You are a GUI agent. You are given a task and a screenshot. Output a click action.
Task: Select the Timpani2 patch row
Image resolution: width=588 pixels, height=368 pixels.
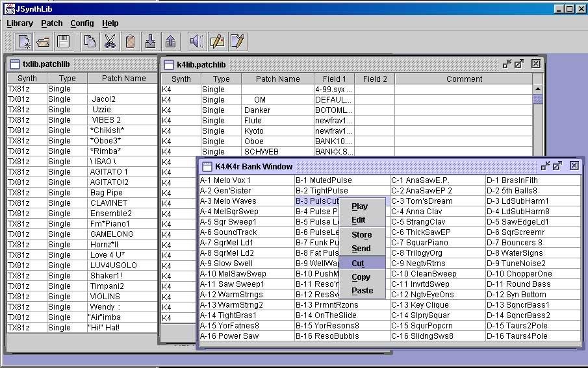(82, 286)
